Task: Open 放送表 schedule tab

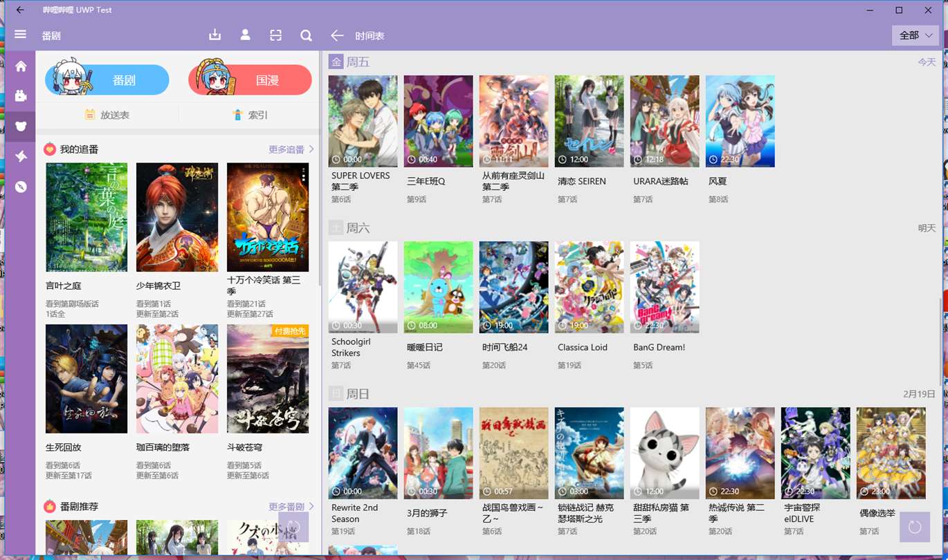Action: [107, 115]
